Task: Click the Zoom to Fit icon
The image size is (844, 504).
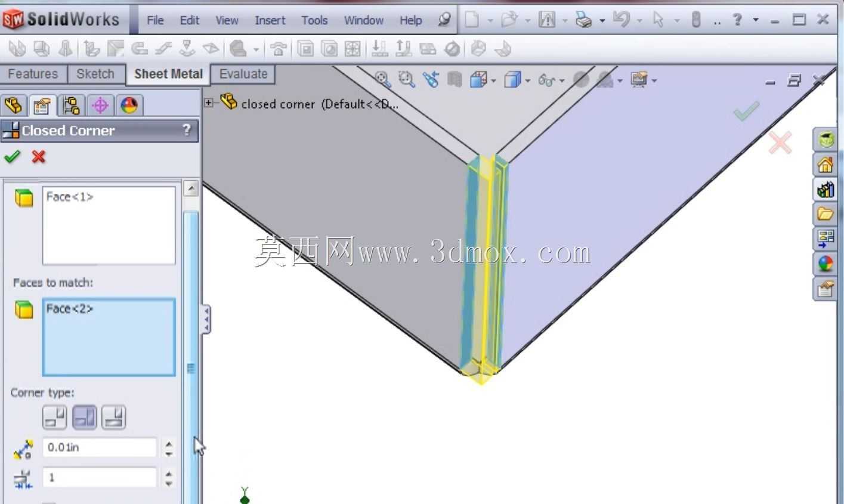Action: pyautogui.click(x=382, y=79)
